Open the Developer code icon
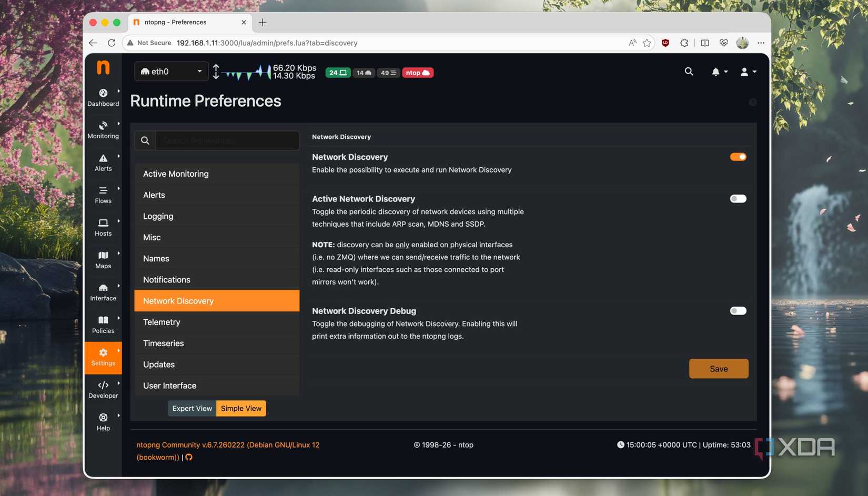Viewport: 868px width, 496px height. [x=103, y=385]
